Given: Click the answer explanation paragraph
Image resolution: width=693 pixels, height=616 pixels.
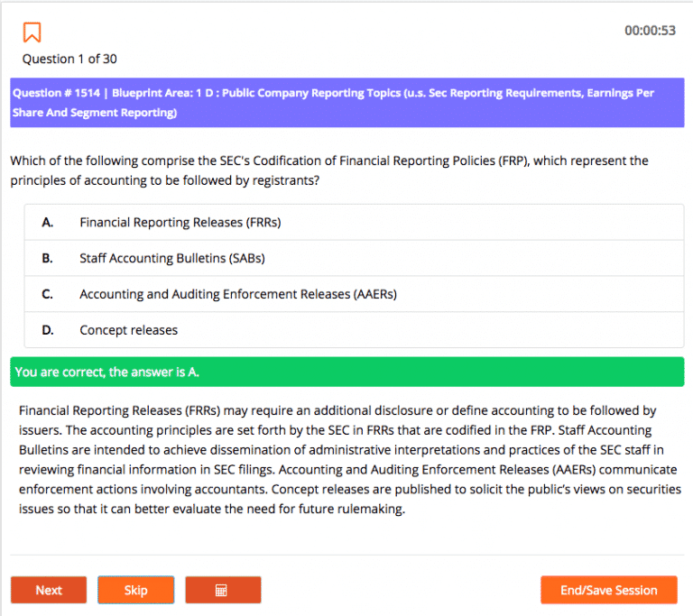Looking at the screenshot, I should coord(349,460).
